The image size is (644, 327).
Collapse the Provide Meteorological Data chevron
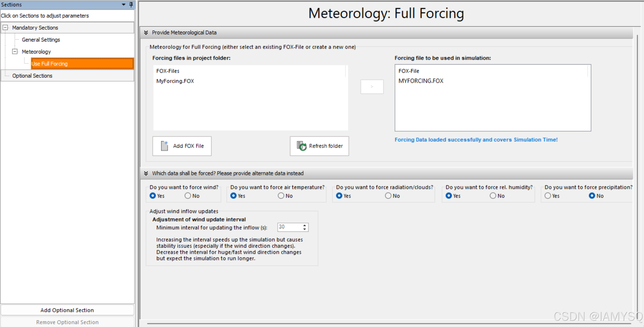tap(146, 33)
